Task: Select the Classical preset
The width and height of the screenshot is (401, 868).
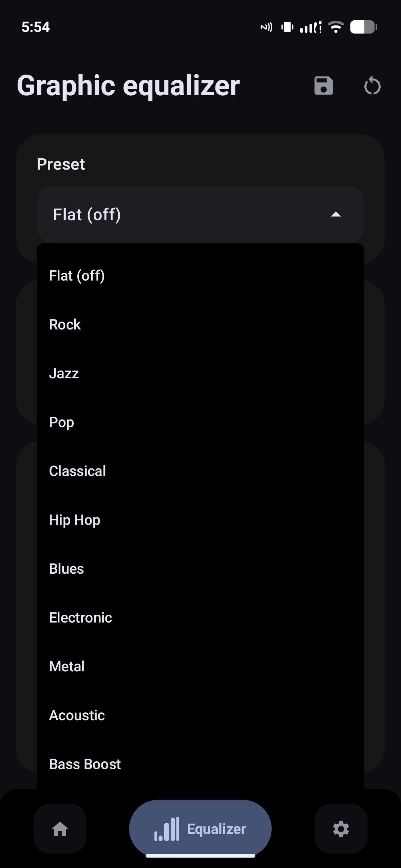Action: [77, 471]
